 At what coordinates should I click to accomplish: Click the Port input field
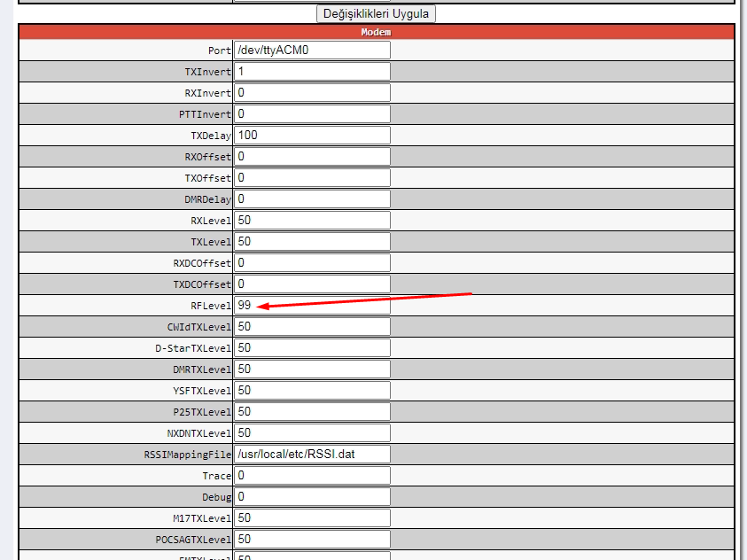point(312,51)
